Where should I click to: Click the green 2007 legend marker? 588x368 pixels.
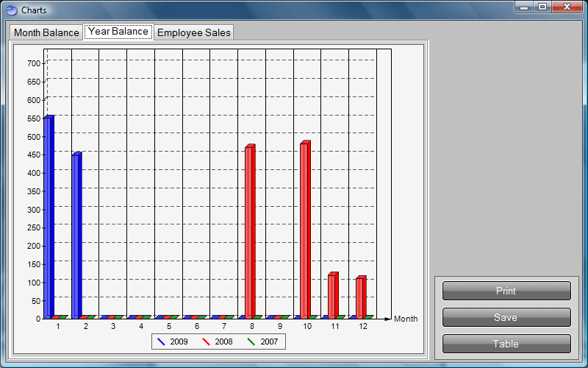tap(252, 342)
